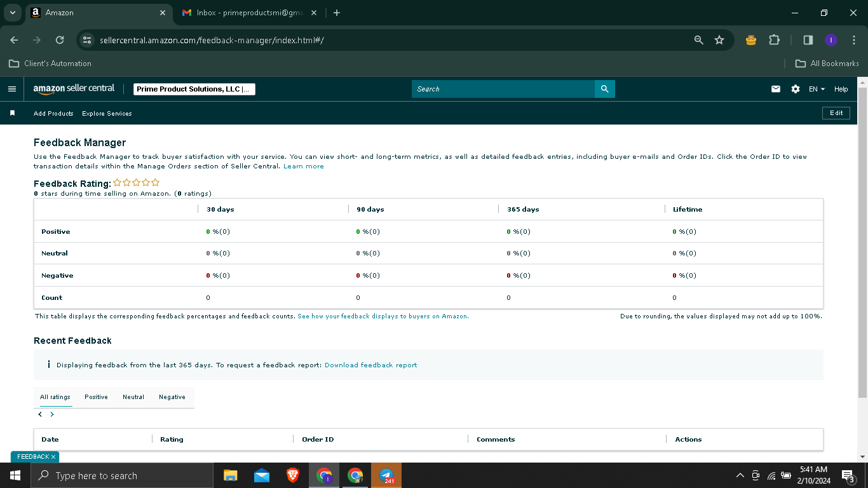Open Brave browser from the taskbar
Screen dimensions: 868x488
(292, 475)
